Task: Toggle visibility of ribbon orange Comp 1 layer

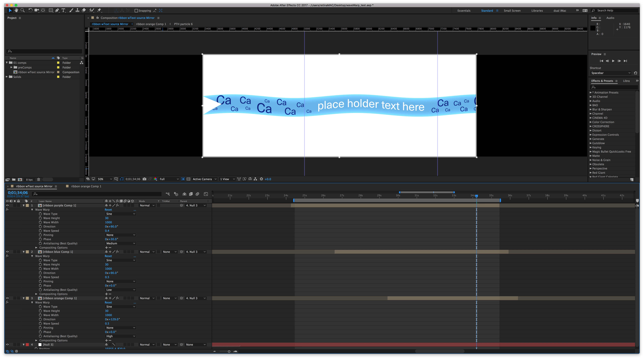Action: (x=7, y=298)
